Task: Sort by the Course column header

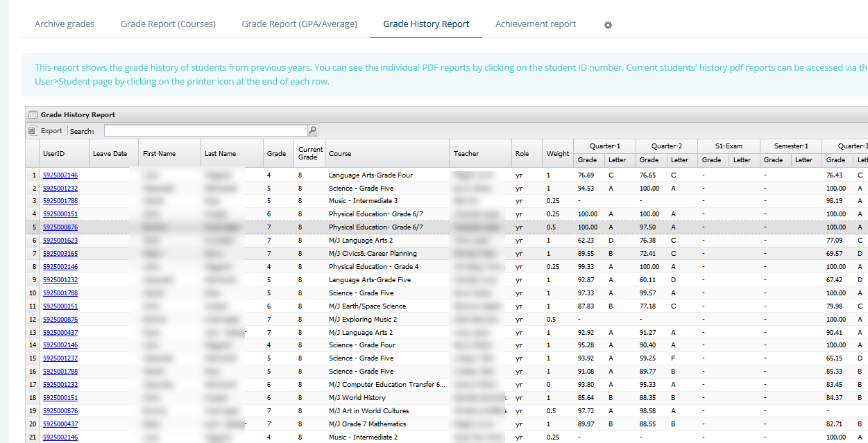Action: point(340,154)
